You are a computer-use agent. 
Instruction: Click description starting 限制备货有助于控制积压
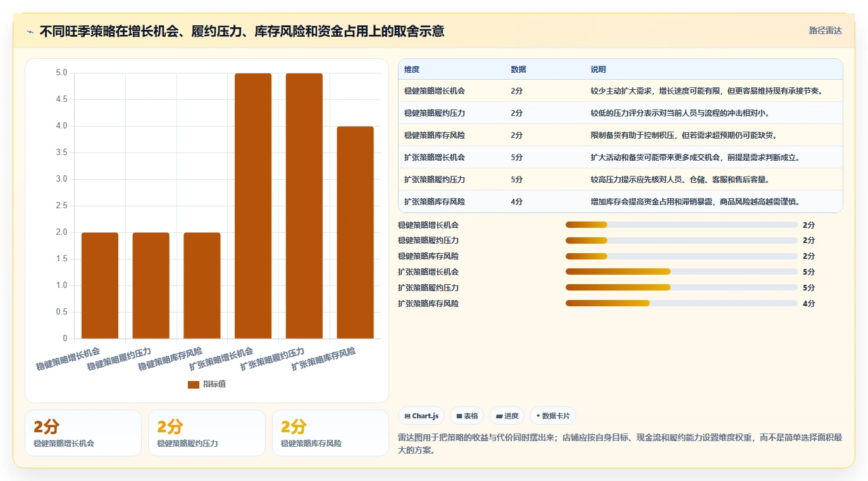tap(684, 135)
